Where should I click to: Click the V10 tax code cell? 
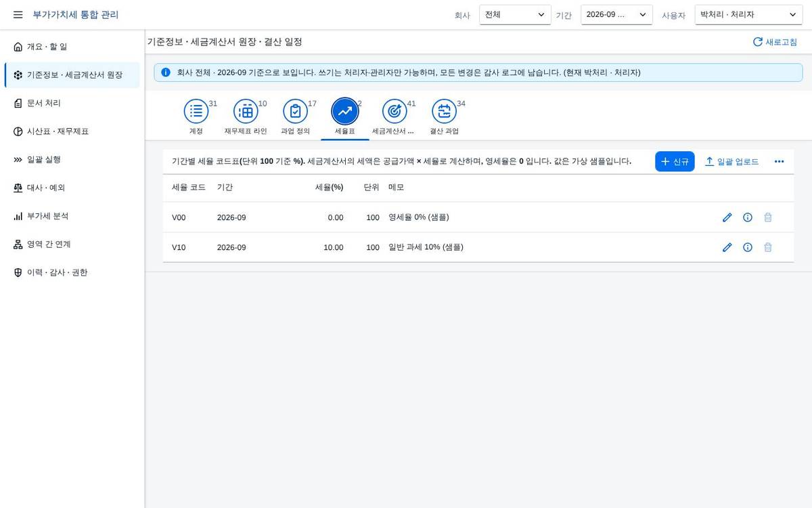coord(179,247)
